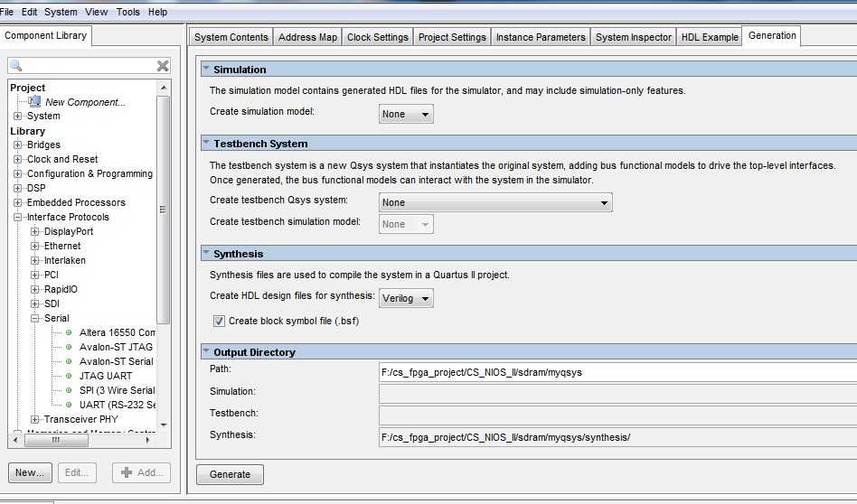Open the Help menu

[x=158, y=12]
